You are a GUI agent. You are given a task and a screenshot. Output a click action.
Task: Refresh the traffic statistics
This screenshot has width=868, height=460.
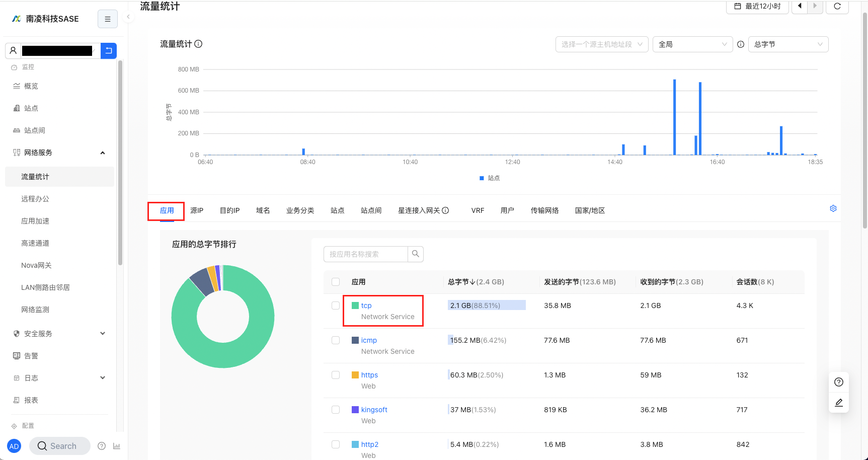[837, 7]
